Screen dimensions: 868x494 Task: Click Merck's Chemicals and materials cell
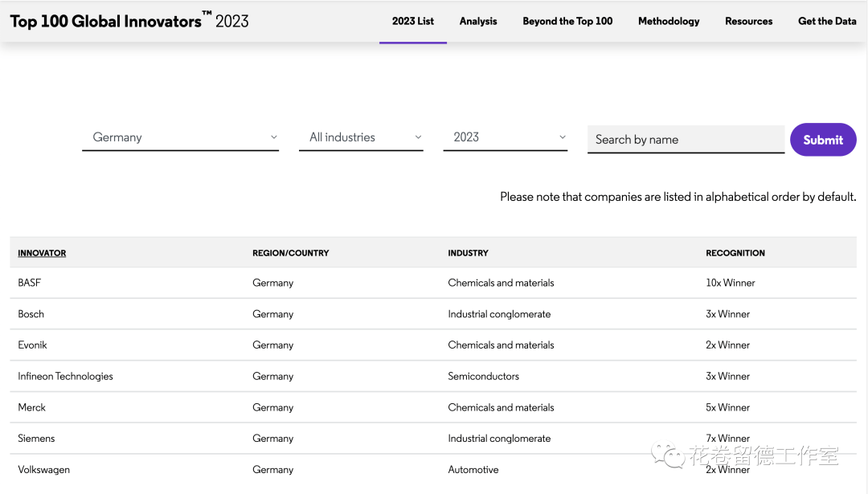tap(501, 407)
